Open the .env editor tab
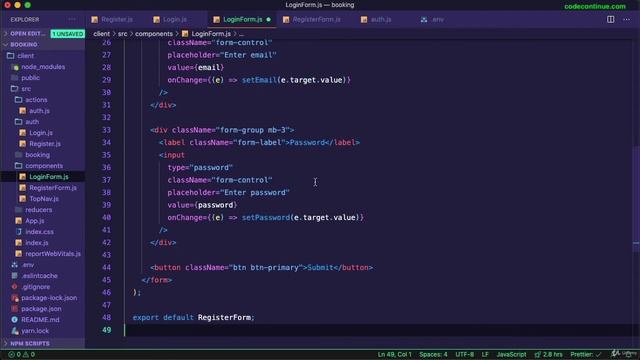The height and width of the screenshot is (360, 640). coord(433,20)
